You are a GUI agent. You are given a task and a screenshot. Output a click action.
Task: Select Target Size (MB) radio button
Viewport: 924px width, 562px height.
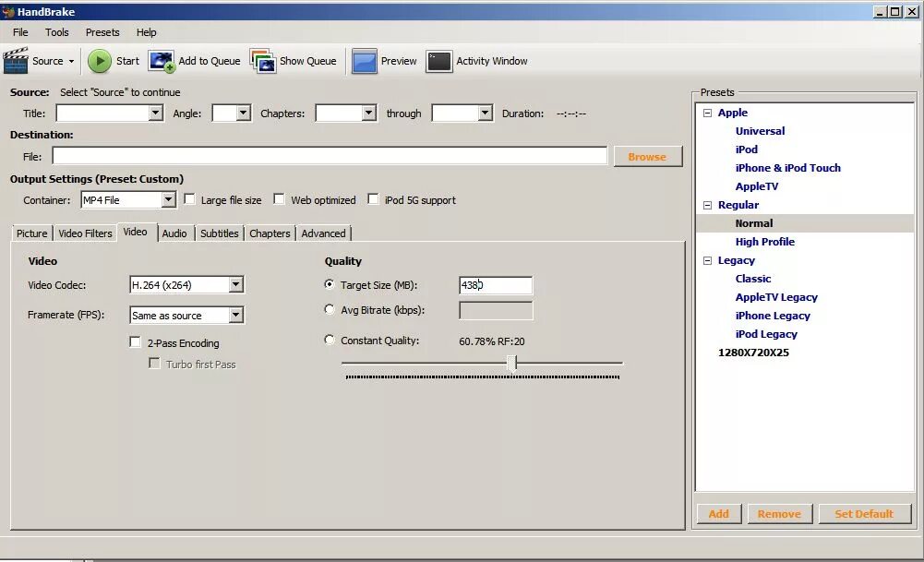pyautogui.click(x=330, y=284)
